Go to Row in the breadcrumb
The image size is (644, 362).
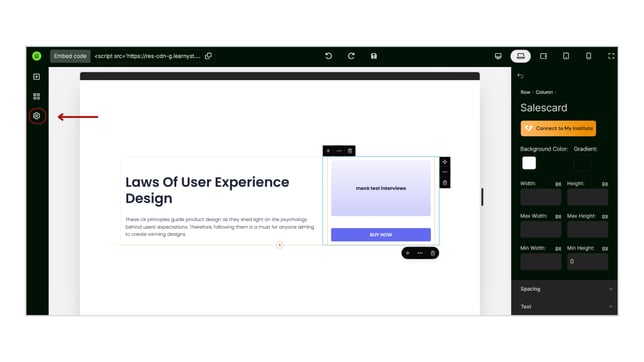525,92
